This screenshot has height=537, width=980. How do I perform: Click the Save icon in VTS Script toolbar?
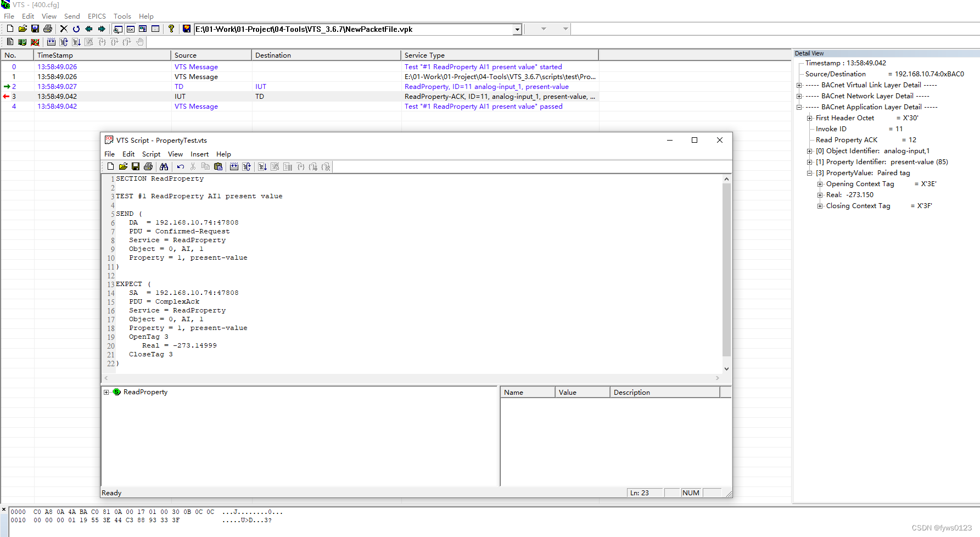pos(136,166)
